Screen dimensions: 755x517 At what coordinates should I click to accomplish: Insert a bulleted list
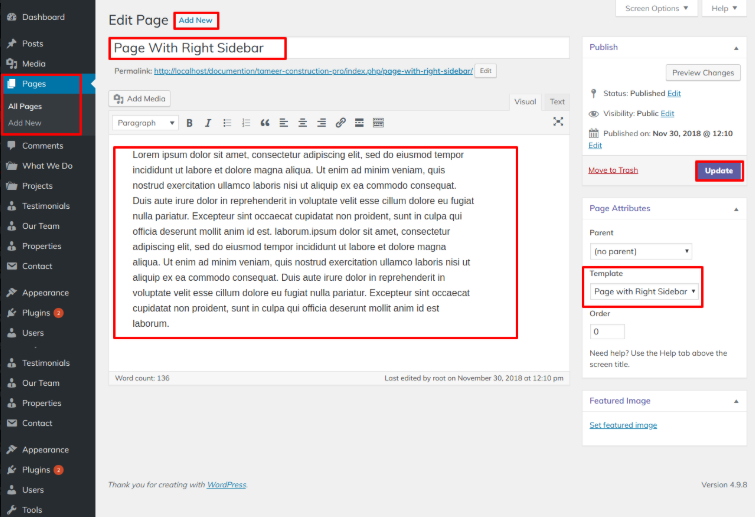[x=227, y=123]
